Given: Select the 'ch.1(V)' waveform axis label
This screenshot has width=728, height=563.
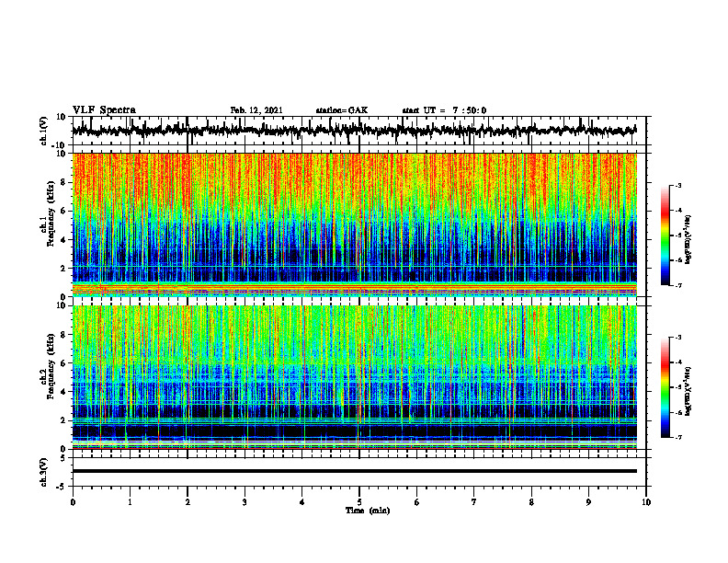Looking at the screenshot, I should tap(44, 131).
